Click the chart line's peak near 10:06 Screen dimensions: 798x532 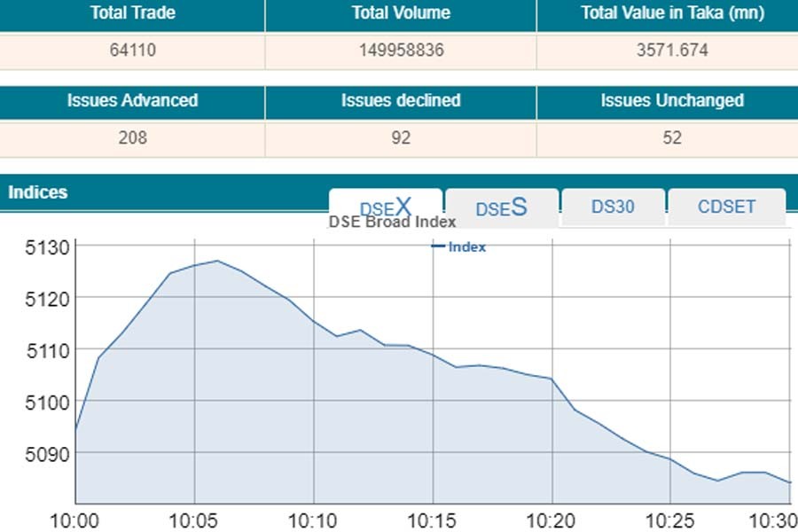[x=217, y=261]
